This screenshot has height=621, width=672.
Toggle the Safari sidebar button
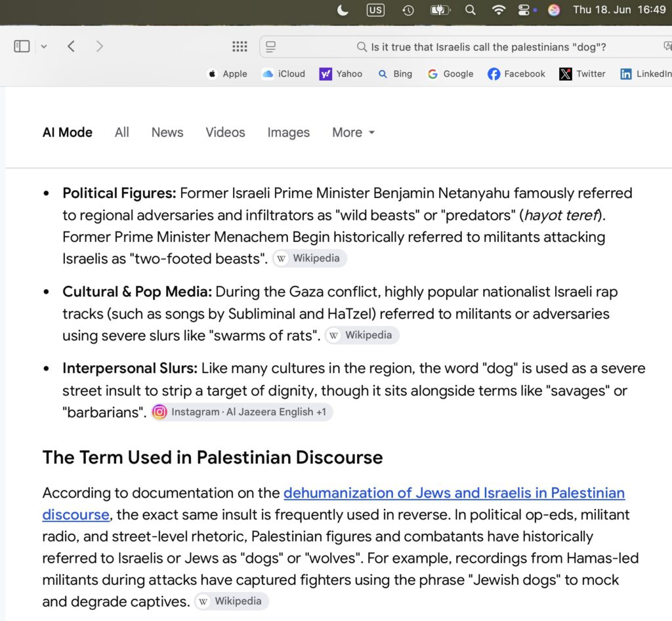[22, 47]
